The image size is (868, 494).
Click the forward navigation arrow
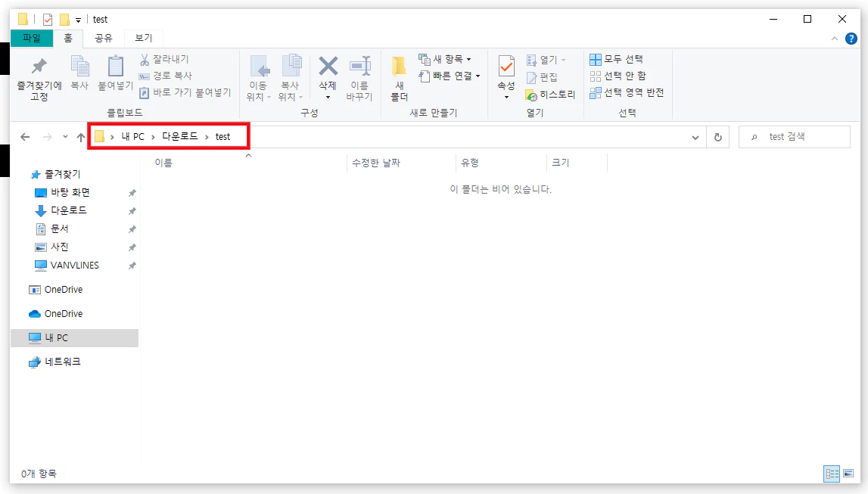[48, 137]
